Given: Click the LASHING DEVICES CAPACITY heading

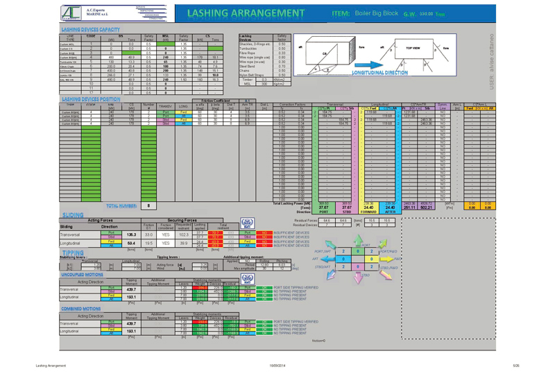Looking at the screenshot, I should (x=91, y=30).
